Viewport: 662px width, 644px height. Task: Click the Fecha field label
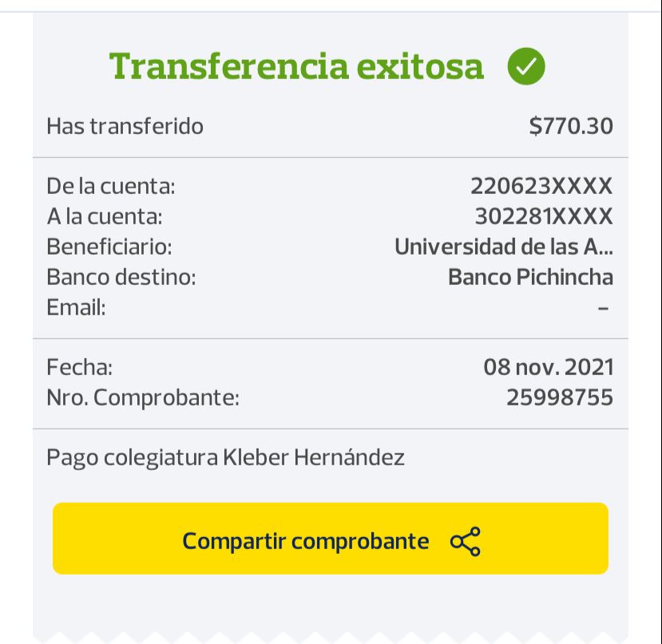(80, 367)
